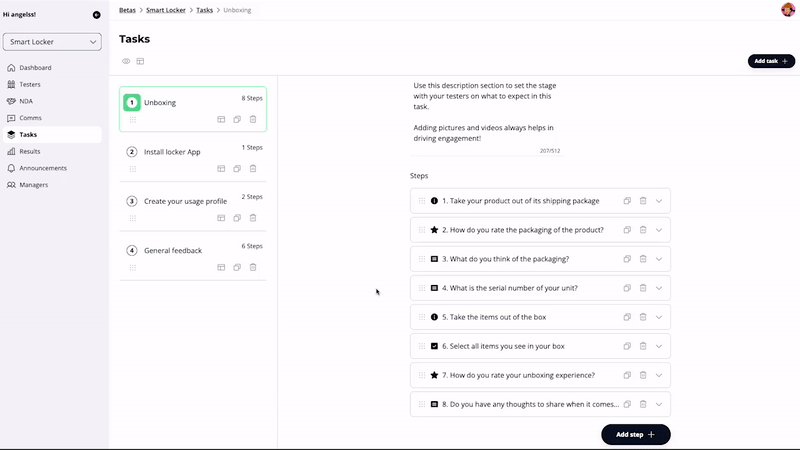This screenshot has width=800, height=450.
Task: Duplicate the Create your usage profile task
Action: click(x=237, y=218)
